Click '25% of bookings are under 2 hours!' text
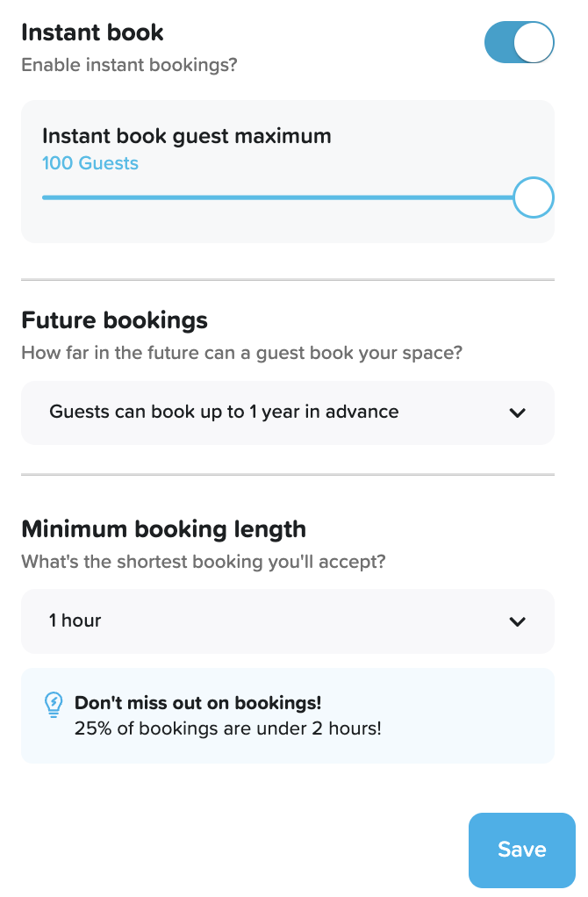The image size is (588, 897). pos(227,728)
